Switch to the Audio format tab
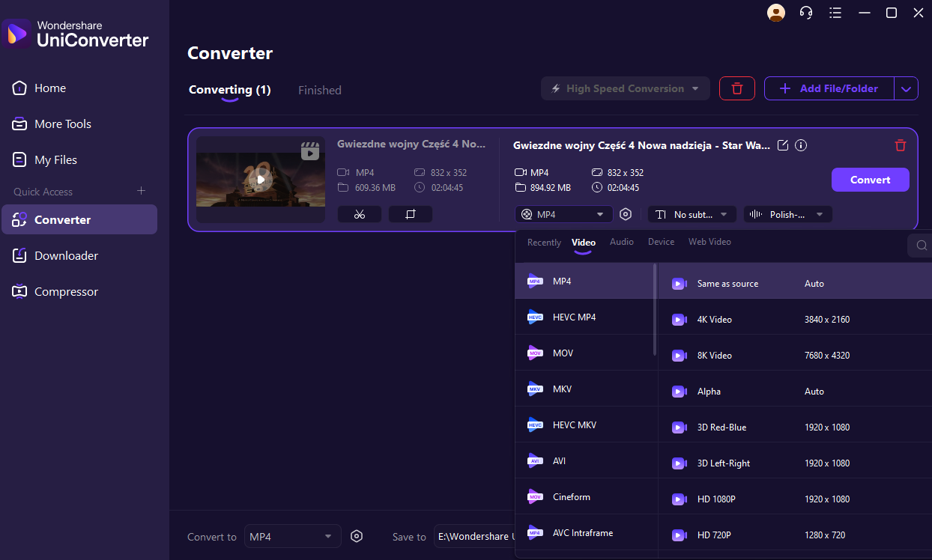 622,242
